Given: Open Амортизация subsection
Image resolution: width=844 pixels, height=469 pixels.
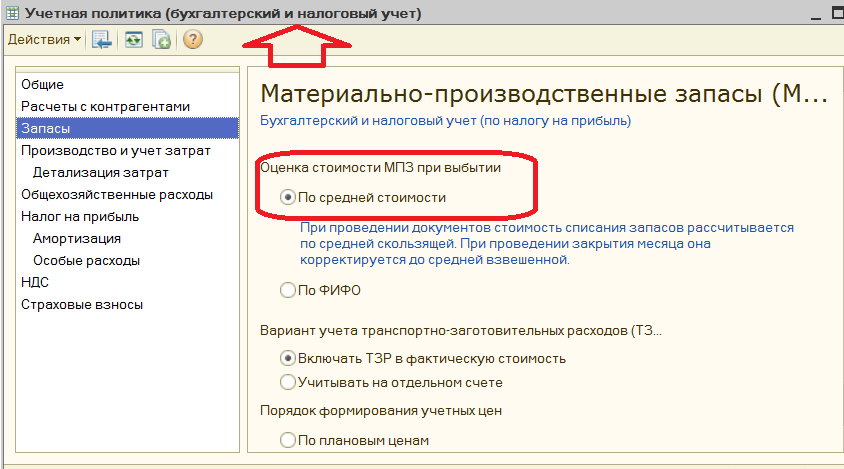Looking at the screenshot, I should tap(128, 239).
